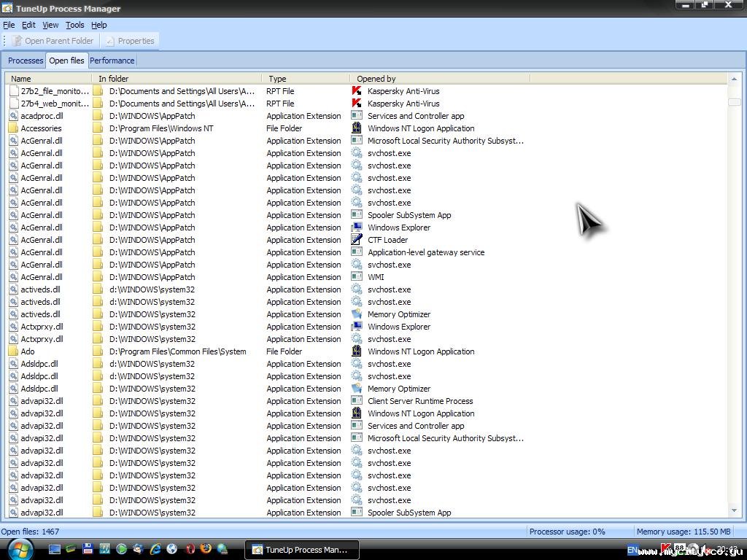
Task: Click the Ado folder icon
Action: point(13,351)
